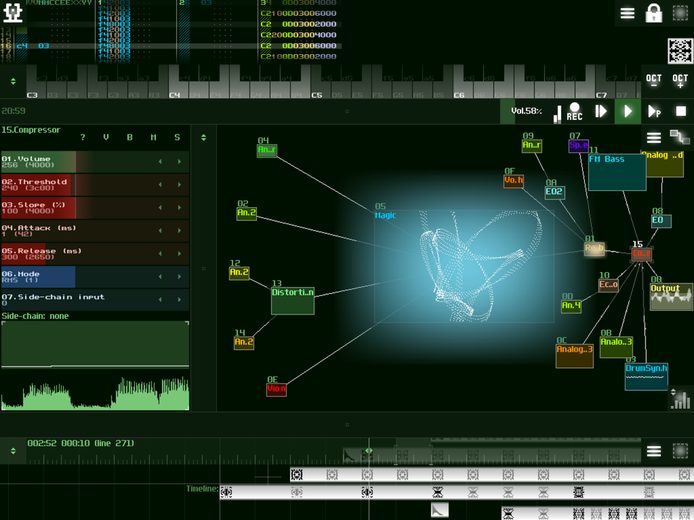Click the 01.Volume controller bar
Image resolution: width=694 pixels, height=520 pixels.
(x=95, y=162)
